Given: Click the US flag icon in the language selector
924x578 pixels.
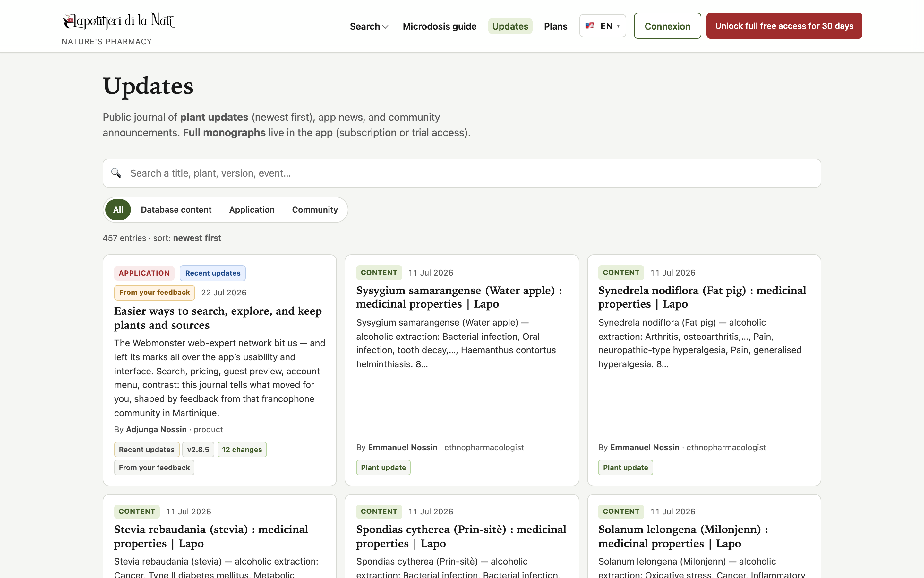Looking at the screenshot, I should pos(589,26).
